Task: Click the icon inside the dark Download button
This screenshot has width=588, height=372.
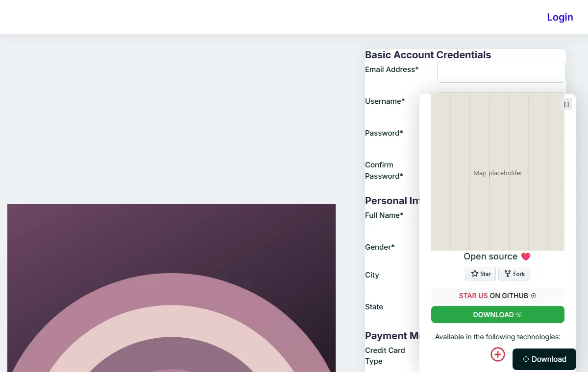Action: click(x=526, y=359)
